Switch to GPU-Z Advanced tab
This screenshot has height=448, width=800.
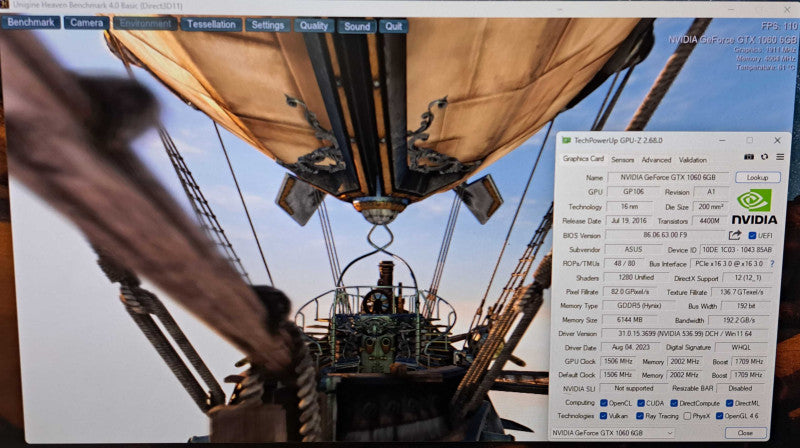click(656, 160)
